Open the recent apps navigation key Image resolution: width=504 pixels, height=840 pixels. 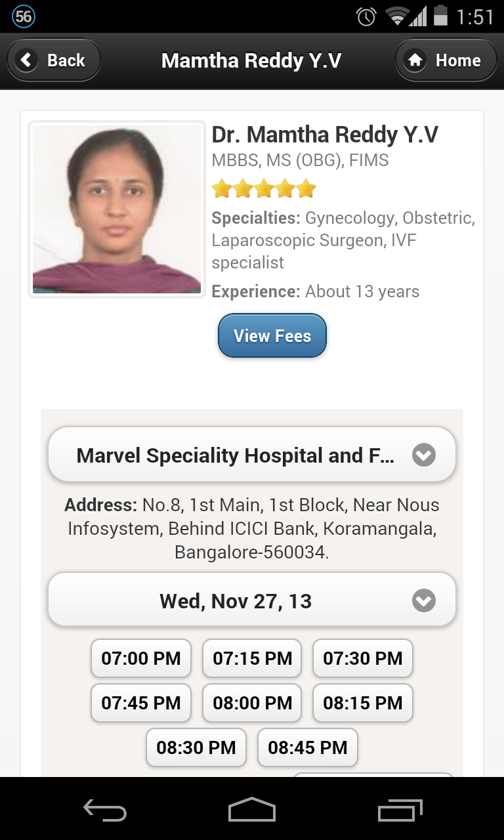tap(400, 810)
